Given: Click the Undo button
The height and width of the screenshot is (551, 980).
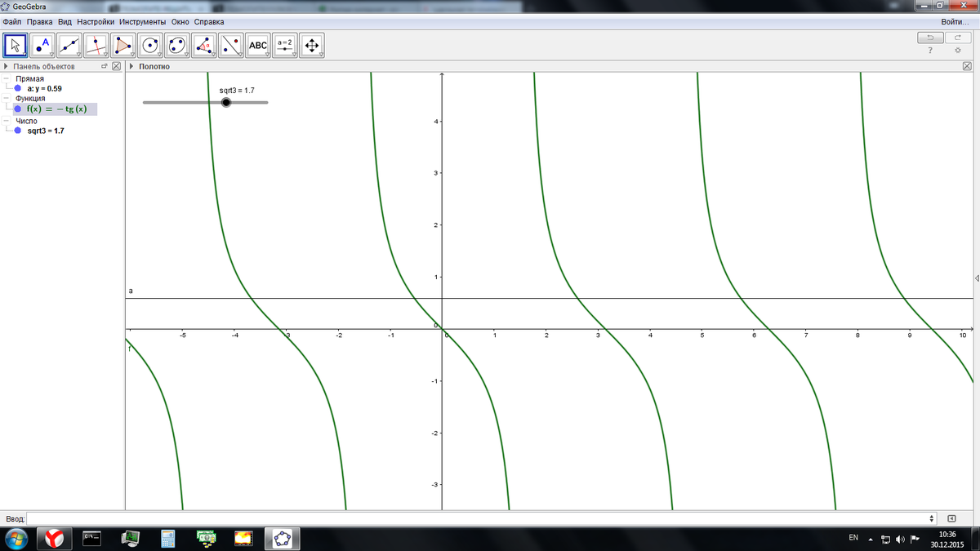Looking at the screenshot, I should coord(930,38).
